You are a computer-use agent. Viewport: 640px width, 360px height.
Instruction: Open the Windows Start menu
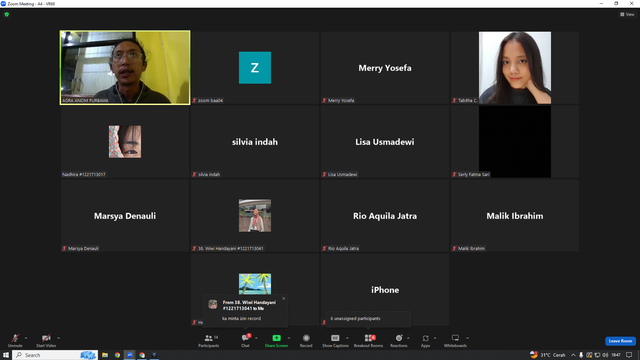click(6, 355)
